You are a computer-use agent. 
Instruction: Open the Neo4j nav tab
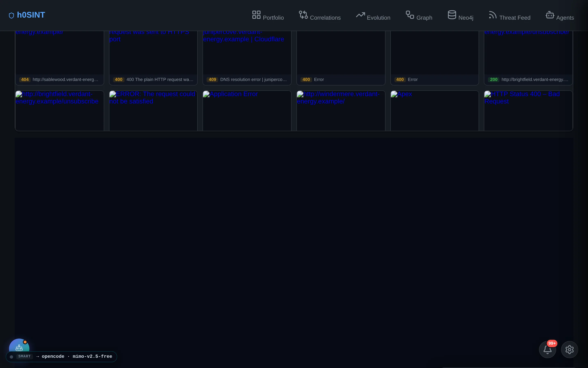tap(460, 15)
